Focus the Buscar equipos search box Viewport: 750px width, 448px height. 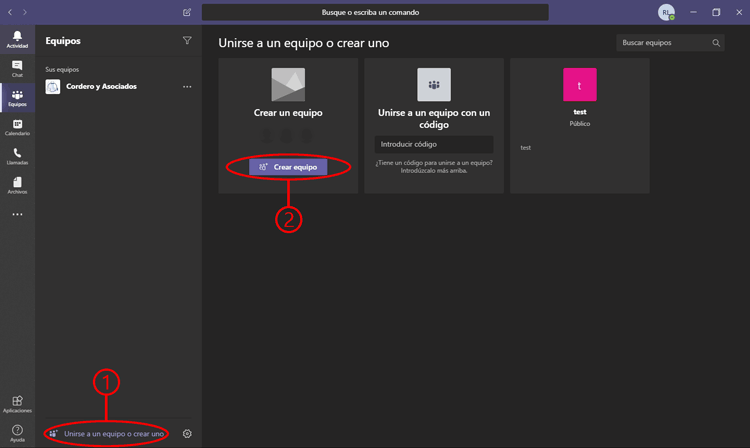(670, 43)
